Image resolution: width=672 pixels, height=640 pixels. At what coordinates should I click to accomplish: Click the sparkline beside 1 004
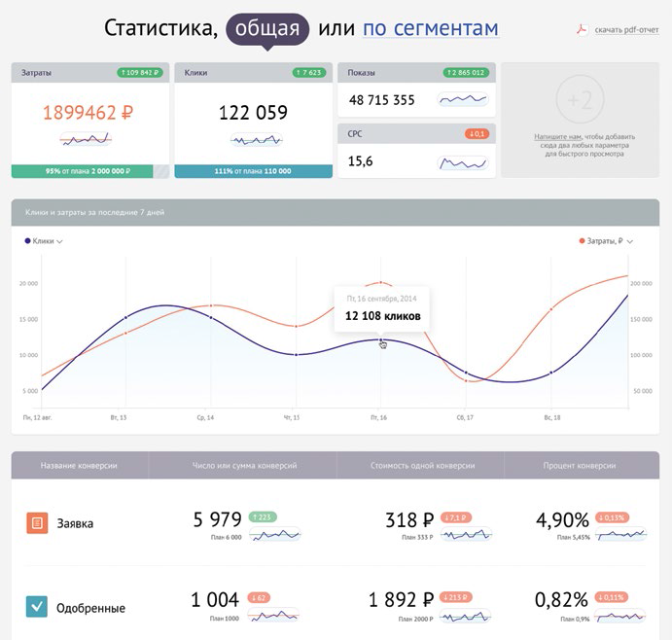tap(273, 616)
